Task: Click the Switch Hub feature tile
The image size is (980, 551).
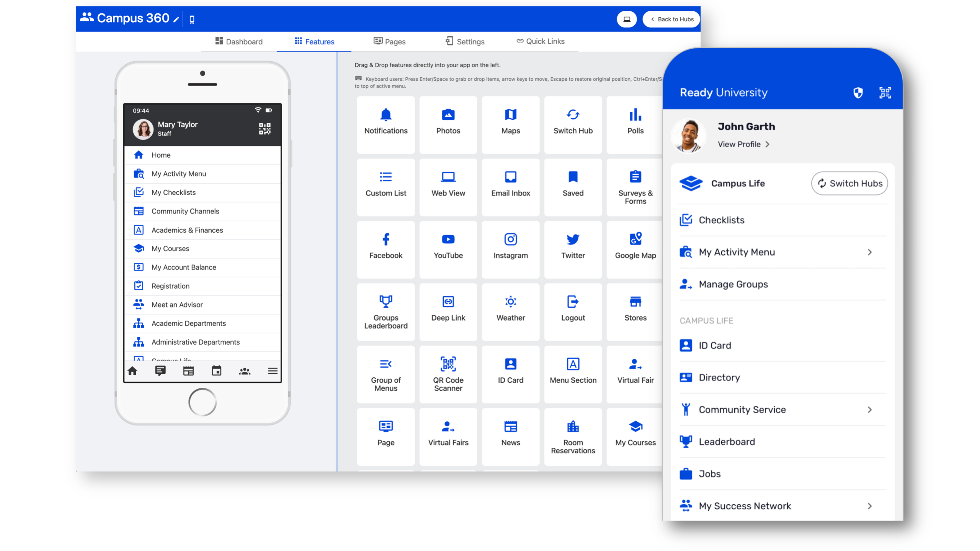Action: click(573, 125)
